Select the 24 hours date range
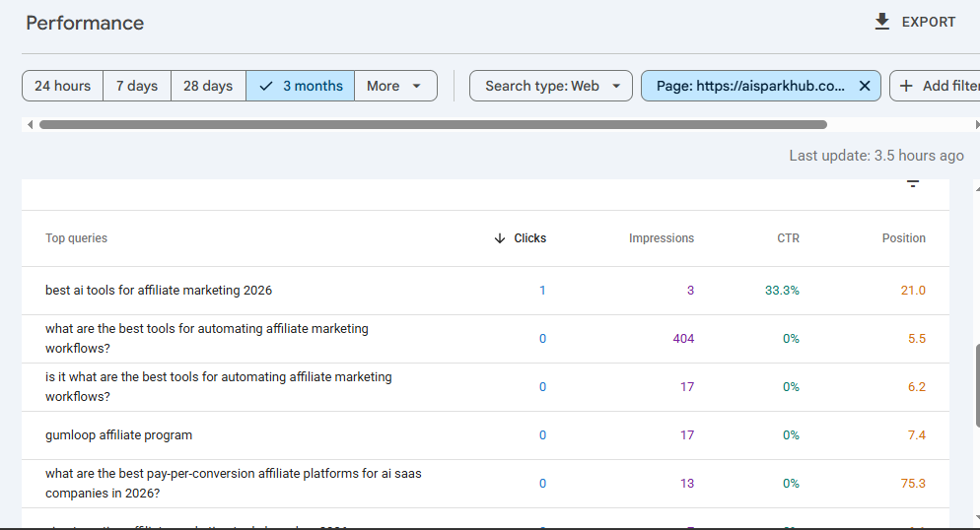This screenshot has height=530, width=980. coord(62,86)
